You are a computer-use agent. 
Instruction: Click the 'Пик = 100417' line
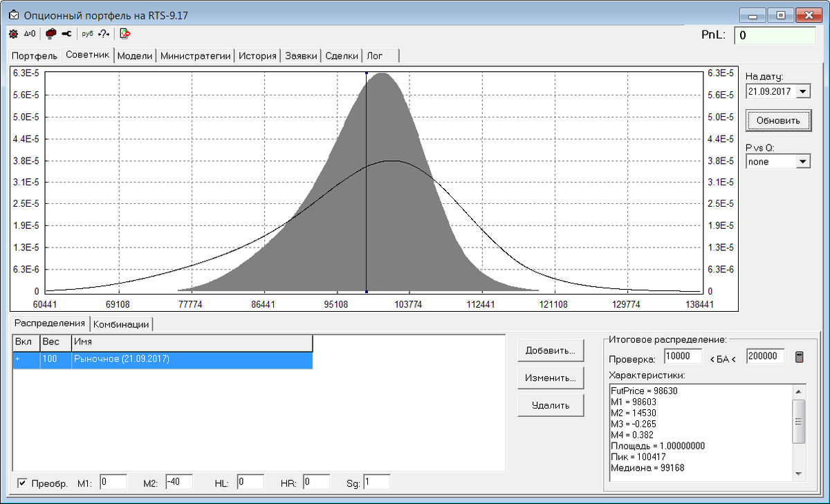pos(638,457)
